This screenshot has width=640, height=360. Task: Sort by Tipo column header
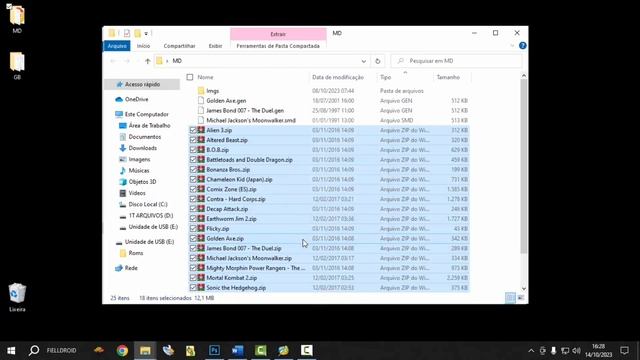386,77
